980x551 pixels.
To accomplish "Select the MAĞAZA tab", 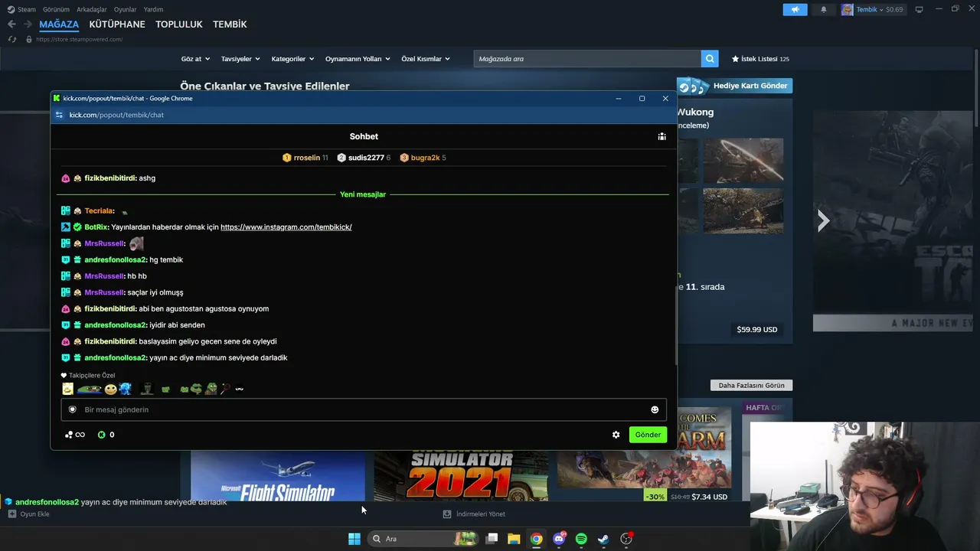I will (59, 24).
